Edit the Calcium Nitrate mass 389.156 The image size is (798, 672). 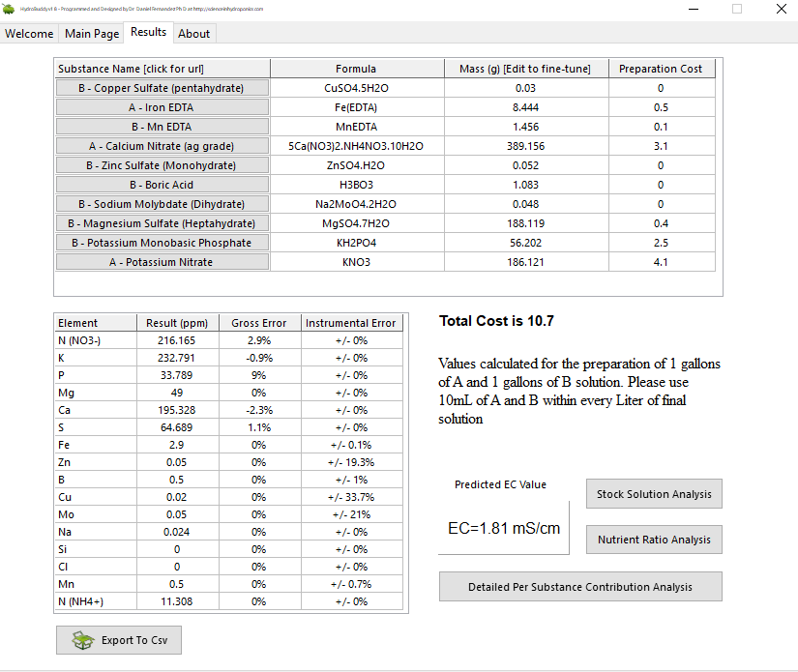526,146
